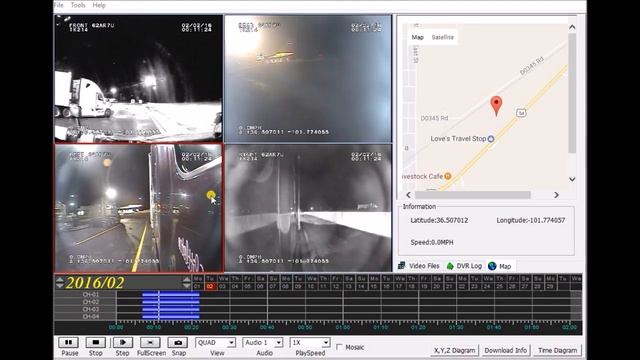
Task: Select the top-right camera video pane
Action: point(308,78)
